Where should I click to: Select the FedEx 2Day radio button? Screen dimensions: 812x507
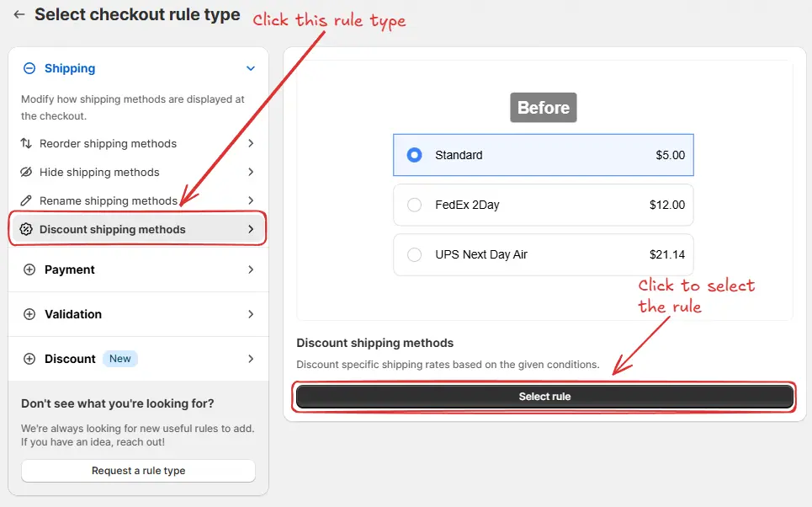tap(414, 205)
